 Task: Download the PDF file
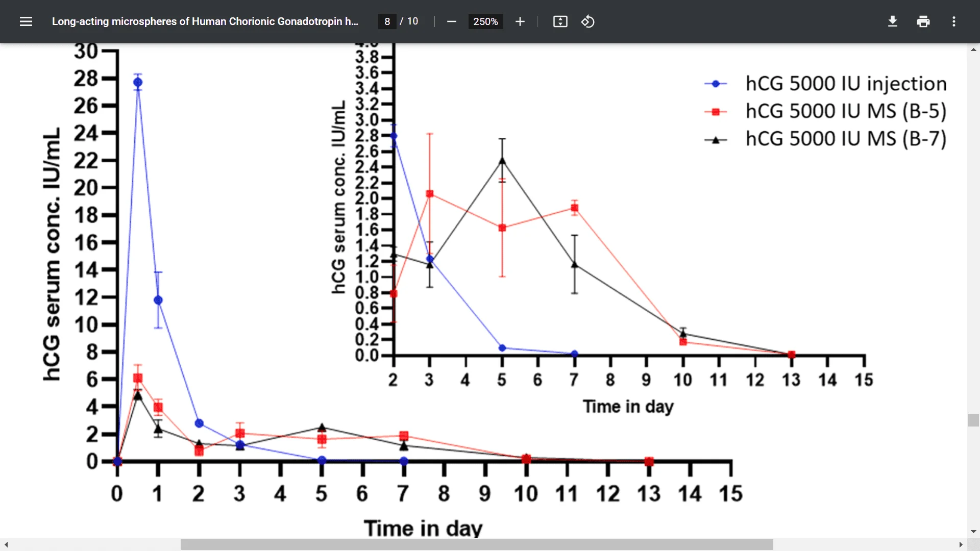pos(892,21)
